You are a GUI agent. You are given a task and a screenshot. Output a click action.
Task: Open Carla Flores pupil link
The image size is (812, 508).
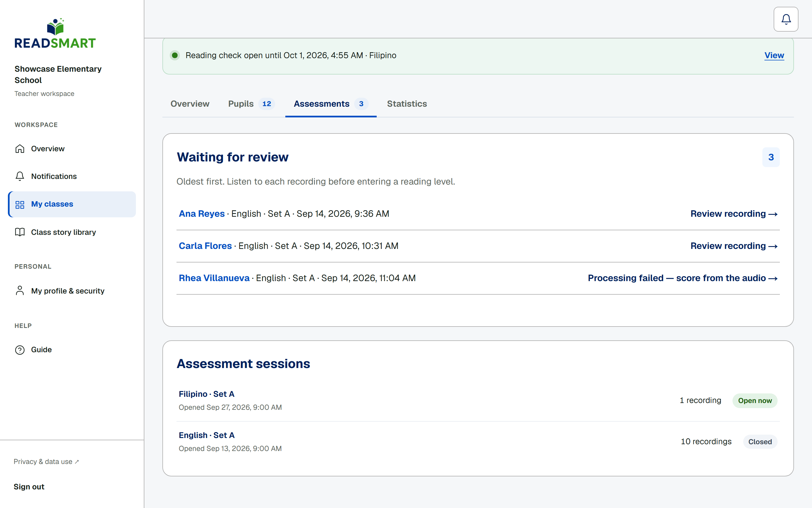pos(205,246)
